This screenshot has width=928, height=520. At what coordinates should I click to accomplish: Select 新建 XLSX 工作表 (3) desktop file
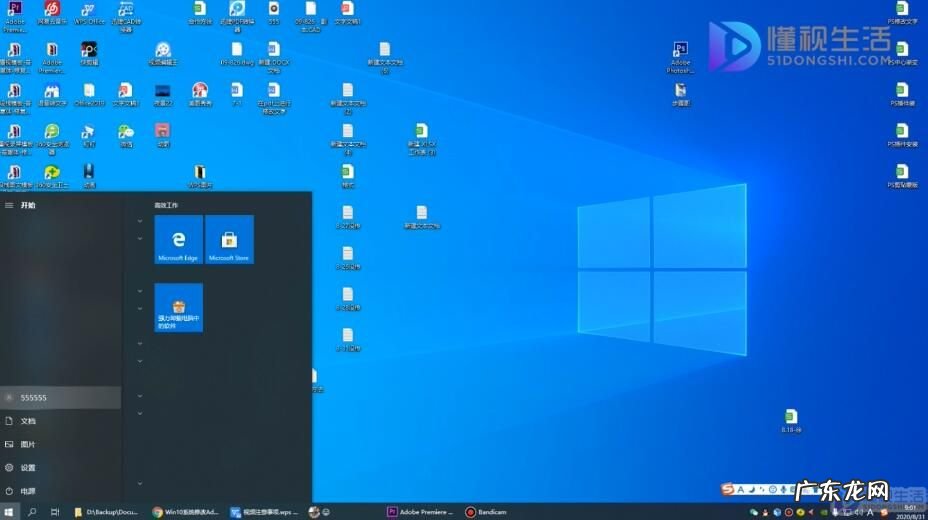[421, 139]
